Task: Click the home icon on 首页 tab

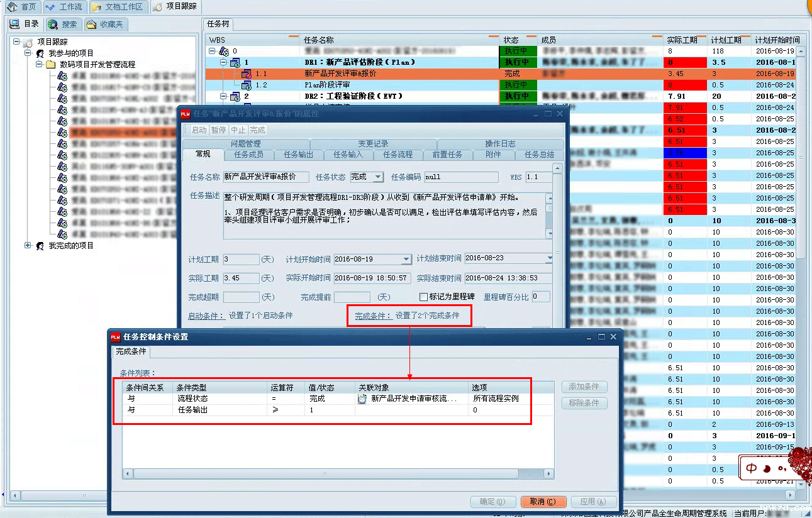Action: pos(11,7)
